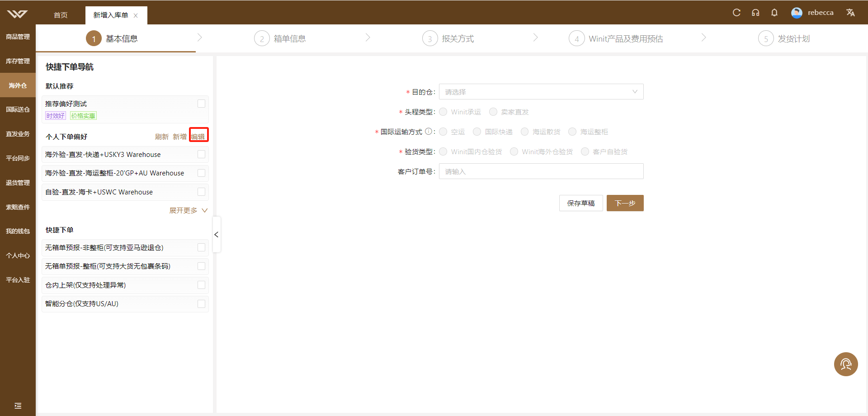Select Winit国内仓验货 radio
The width and height of the screenshot is (868, 416).
(x=443, y=151)
